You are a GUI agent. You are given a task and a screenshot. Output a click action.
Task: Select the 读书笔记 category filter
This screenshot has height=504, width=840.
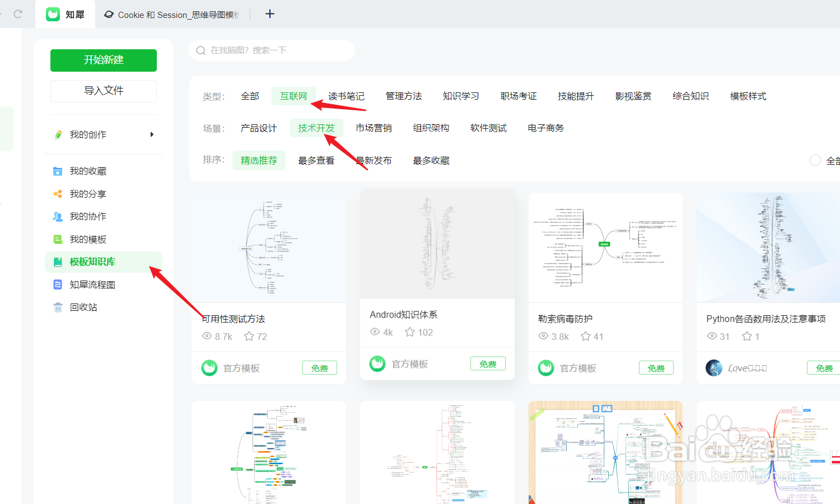pyautogui.click(x=346, y=96)
